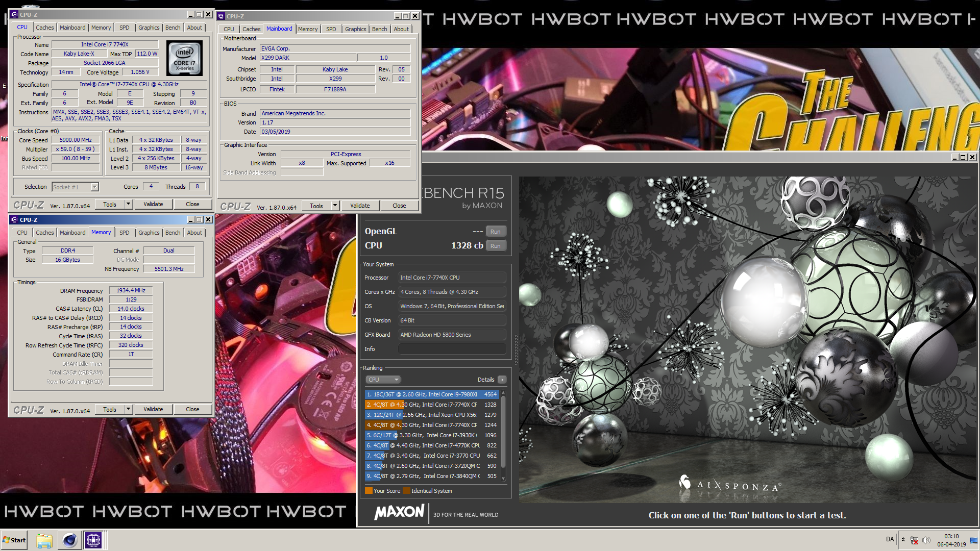The height and width of the screenshot is (551, 980).
Task: Select ranking row 1 Intel Core i9-7980XE
Action: click(432, 394)
